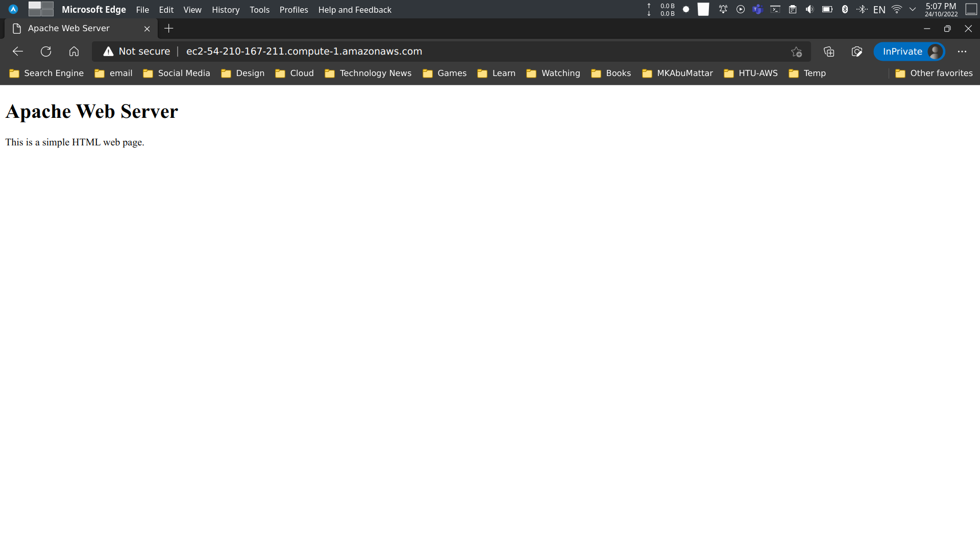Start a Web Capture
This screenshot has height=551, width=980.
click(x=857, y=51)
